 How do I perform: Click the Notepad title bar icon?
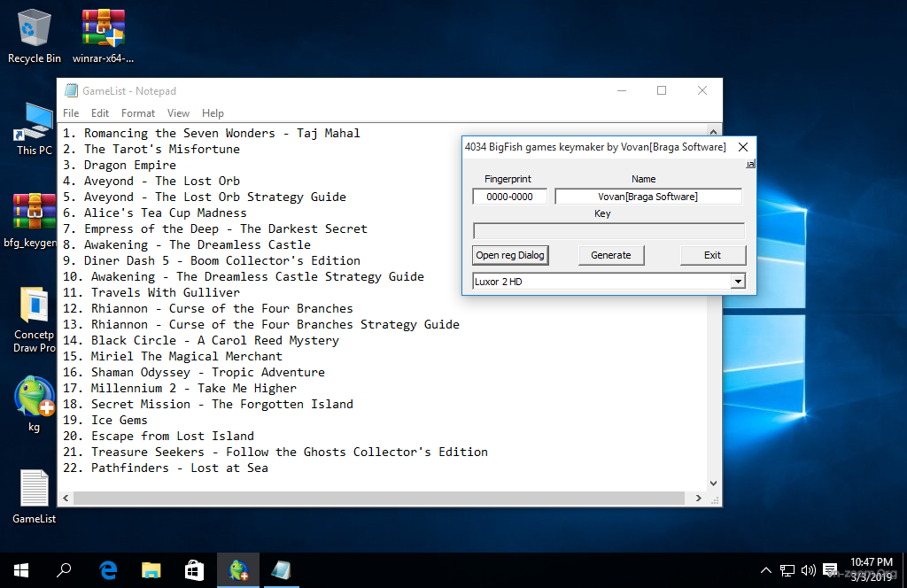coord(71,91)
